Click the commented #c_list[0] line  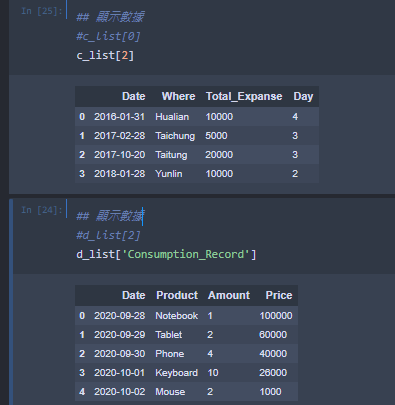tap(108, 36)
